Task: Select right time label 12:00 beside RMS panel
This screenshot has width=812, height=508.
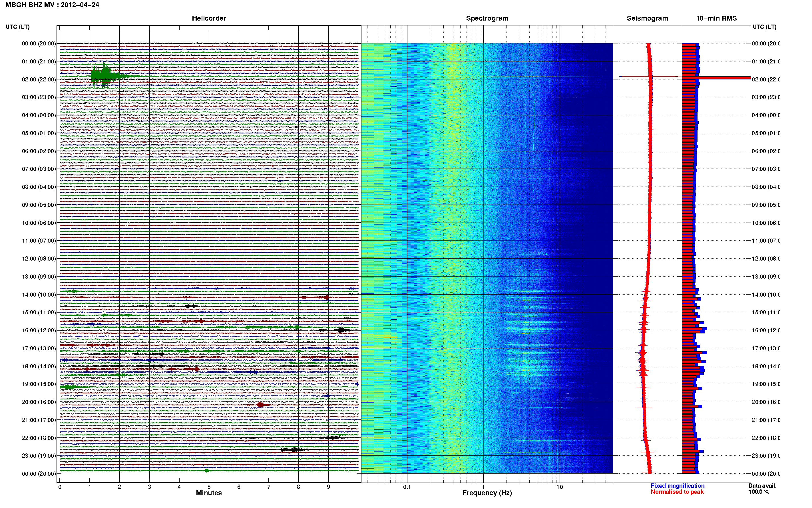Action: coord(765,259)
